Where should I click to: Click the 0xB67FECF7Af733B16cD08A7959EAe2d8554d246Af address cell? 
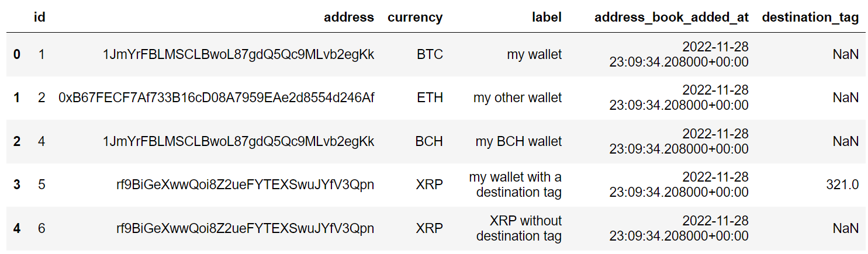pos(216,98)
